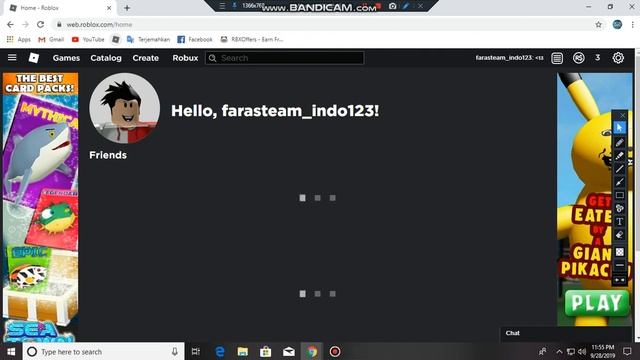The height and width of the screenshot is (360, 640).
Task: Click the Windows taskbar search box
Action: click(104, 351)
